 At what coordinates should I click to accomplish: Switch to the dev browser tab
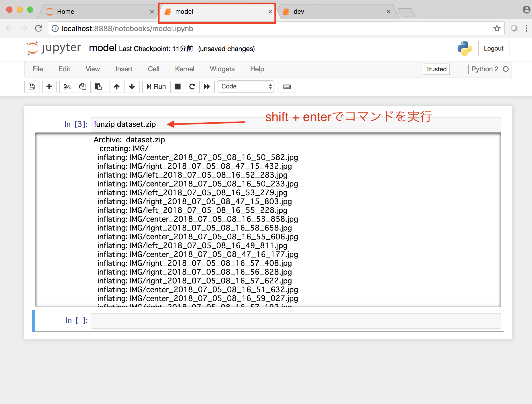[335, 12]
